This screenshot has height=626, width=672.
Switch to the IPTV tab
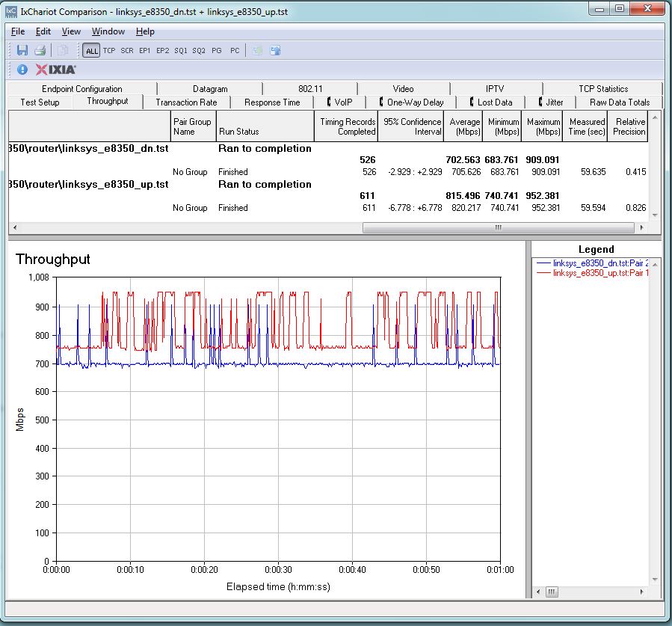[495, 89]
